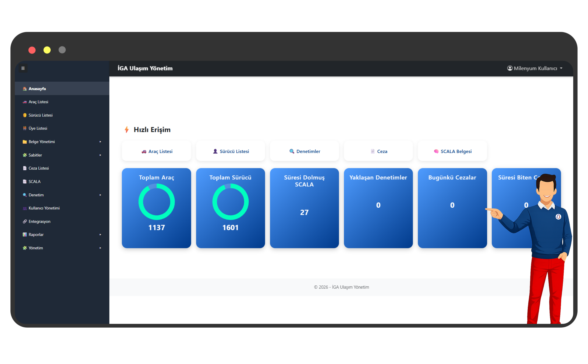
Task: Click the Anasayfa house icon
Action: [x=25, y=89]
